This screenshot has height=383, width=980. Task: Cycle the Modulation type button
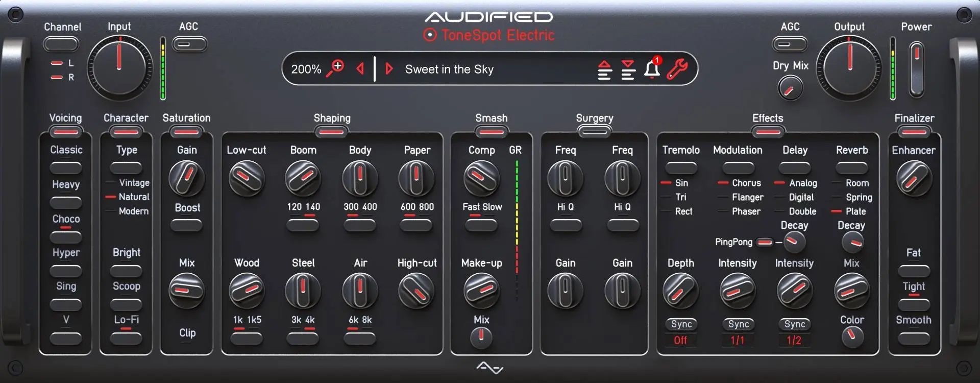tap(738, 168)
